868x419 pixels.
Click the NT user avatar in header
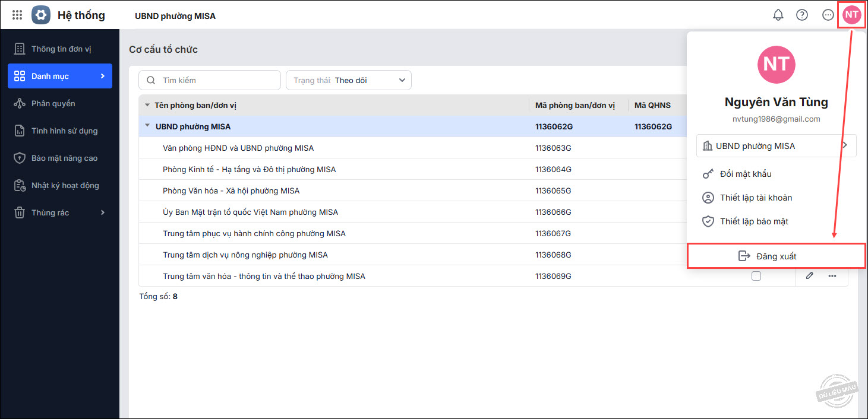pos(852,15)
